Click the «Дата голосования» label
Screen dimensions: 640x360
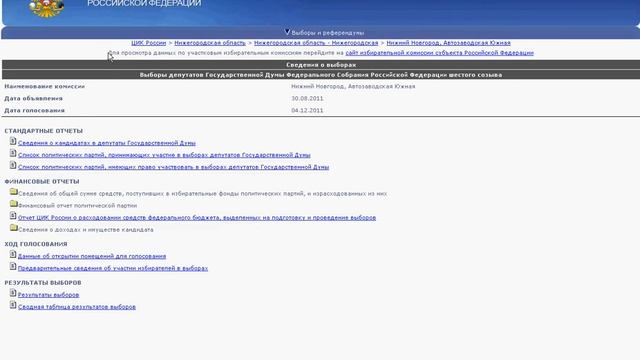click(34, 111)
